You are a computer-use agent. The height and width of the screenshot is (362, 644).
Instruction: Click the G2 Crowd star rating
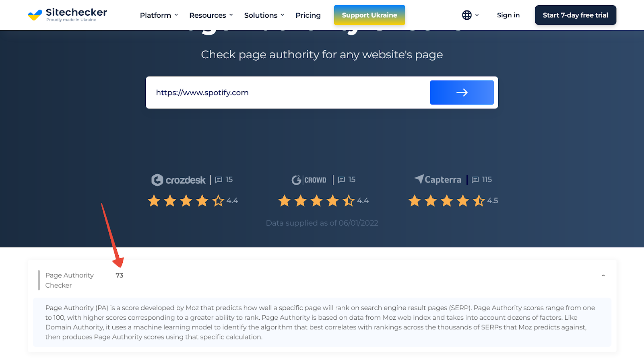(x=316, y=200)
